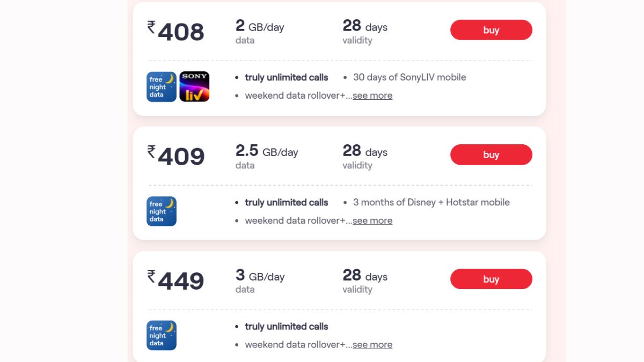Image resolution: width=644 pixels, height=362 pixels.
Task: Click the 2 GB/day data label
Action: click(260, 27)
